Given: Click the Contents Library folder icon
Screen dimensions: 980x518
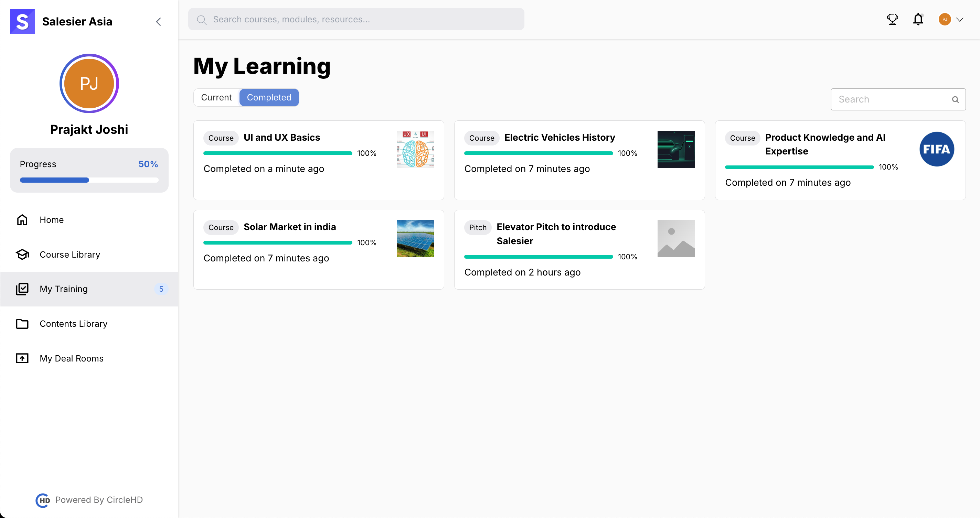Looking at the screenshot, I should click(x=22, y=324).
